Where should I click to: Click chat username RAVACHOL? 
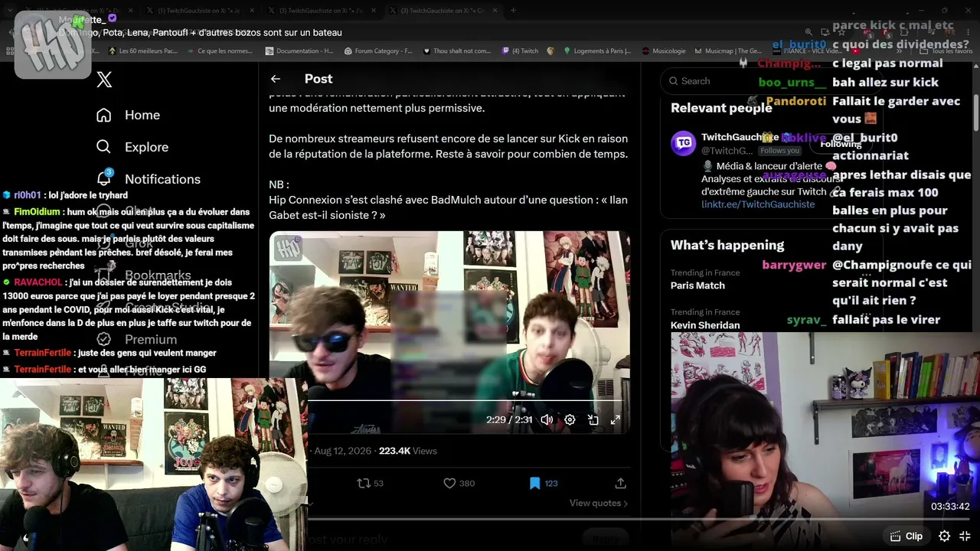coord(38,282)
